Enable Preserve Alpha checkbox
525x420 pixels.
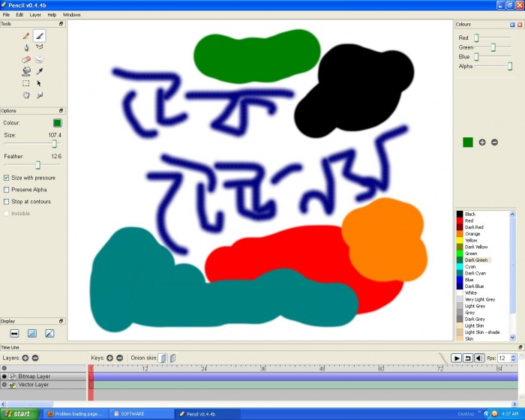(x=6, y=190)
